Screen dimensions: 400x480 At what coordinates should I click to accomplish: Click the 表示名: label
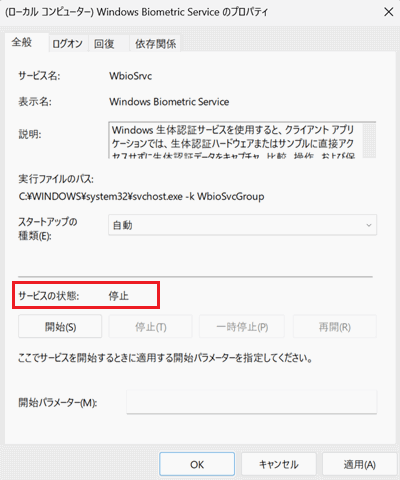pyautogui.click(x=35, y=102)
